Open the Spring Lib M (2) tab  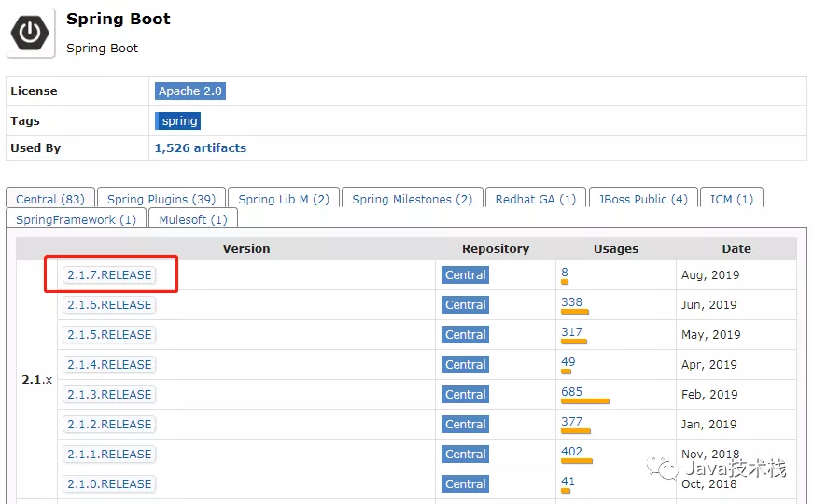tap(284, 199)
